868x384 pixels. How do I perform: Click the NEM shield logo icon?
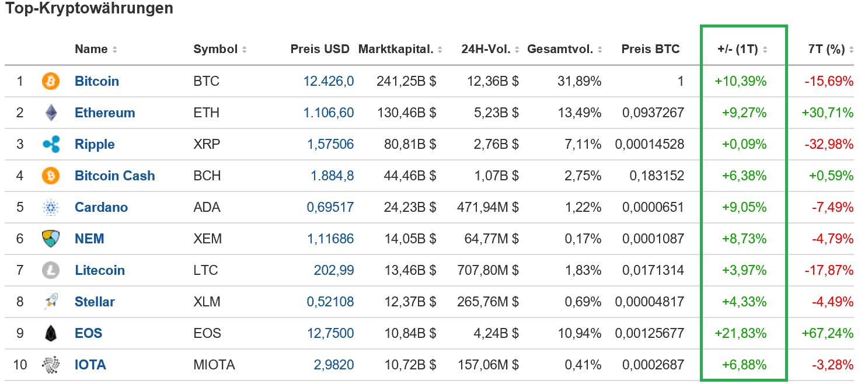(51, 239)
